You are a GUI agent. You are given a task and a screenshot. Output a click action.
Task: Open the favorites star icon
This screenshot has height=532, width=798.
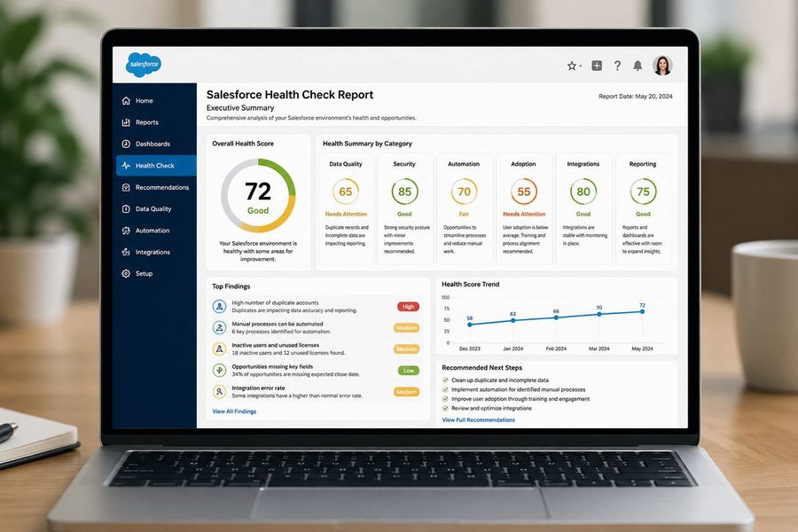572,66
